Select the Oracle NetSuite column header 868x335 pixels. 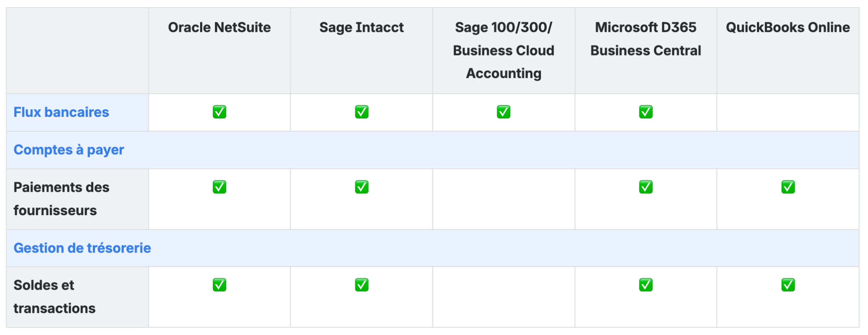tap(219, 28)
